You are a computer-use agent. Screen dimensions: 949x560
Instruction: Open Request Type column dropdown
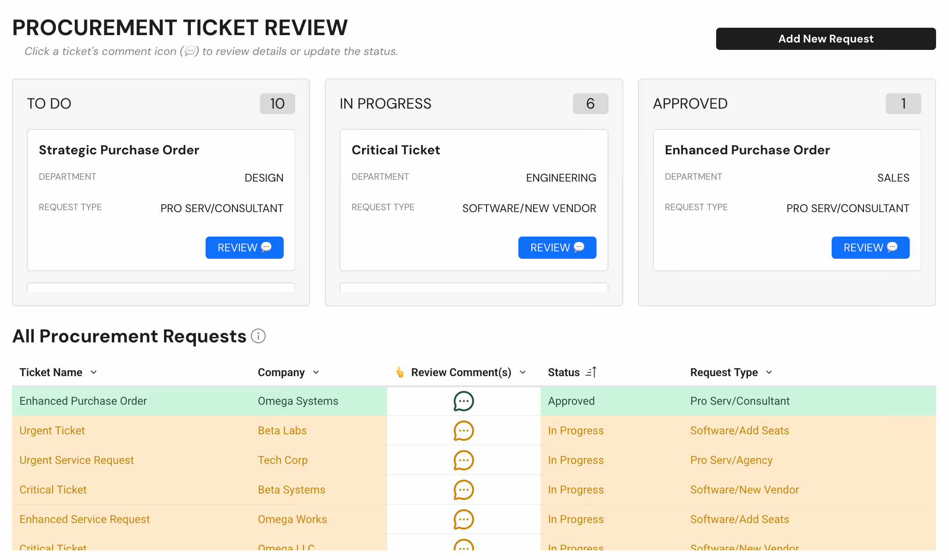769,372
